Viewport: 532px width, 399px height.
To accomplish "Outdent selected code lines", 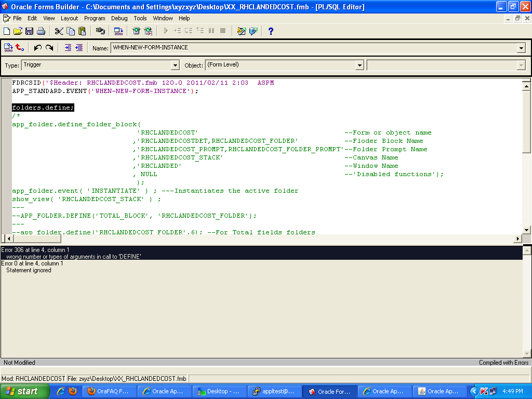I will pyautogui.click(x=79, y=48).
